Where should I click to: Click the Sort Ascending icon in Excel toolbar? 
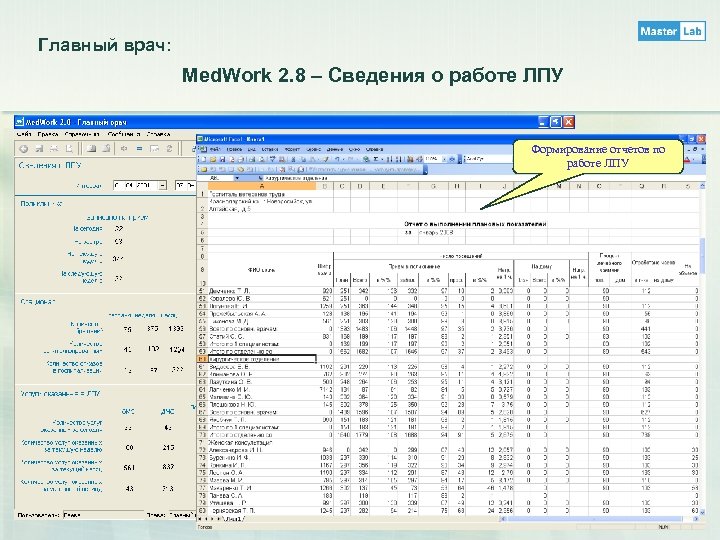point(390,159)
